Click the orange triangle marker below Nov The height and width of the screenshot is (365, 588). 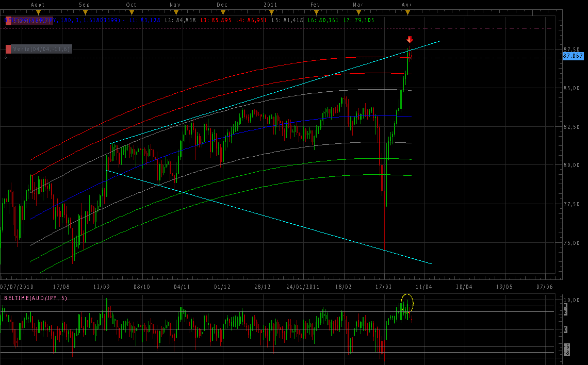pyautogui.click(x=176, y=12)
